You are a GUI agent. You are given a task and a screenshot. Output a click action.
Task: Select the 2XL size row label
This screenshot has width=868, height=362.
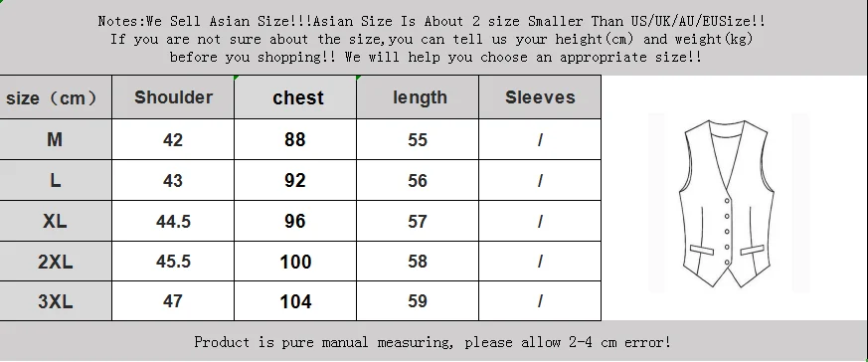pos(56,262)
